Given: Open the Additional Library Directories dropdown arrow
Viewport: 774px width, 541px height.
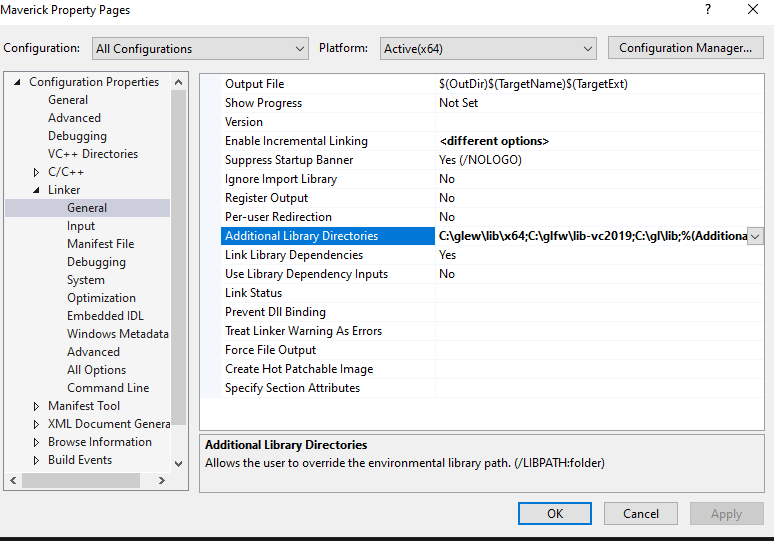Looking at the screenshot, I should [755, 236].
